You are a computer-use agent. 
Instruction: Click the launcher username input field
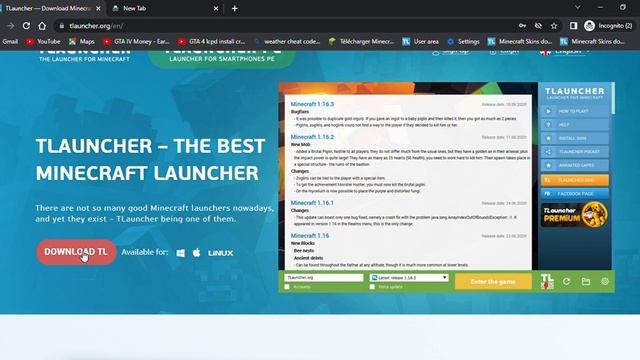tap(323, 278)
